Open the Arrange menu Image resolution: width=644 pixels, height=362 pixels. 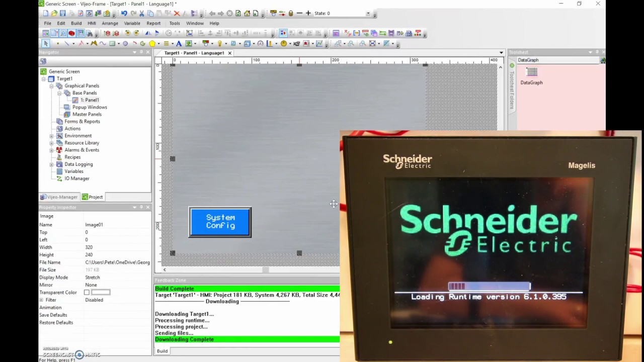pos(110,23)
